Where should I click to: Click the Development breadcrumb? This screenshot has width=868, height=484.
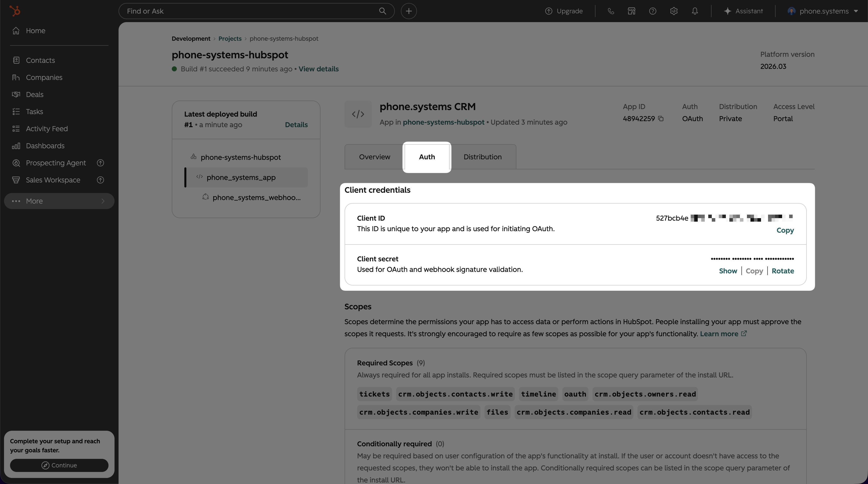[191, 38]
